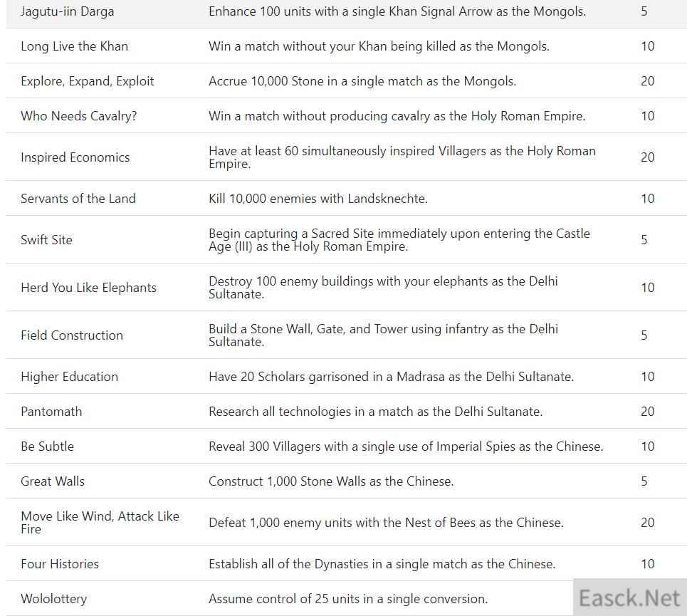Click the 'Be Subtle' title
This screenshot has height=616, width=687.
tap(47, 446)
